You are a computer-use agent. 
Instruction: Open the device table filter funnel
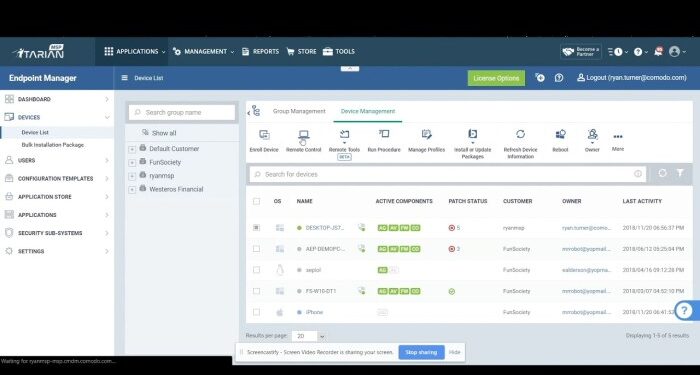point(680,173)
